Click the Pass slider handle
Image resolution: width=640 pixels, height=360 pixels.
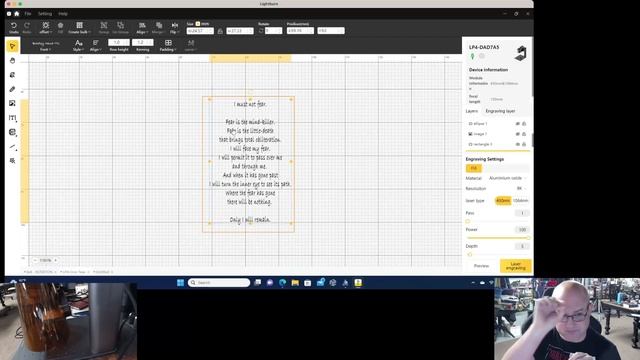[468, 221]
